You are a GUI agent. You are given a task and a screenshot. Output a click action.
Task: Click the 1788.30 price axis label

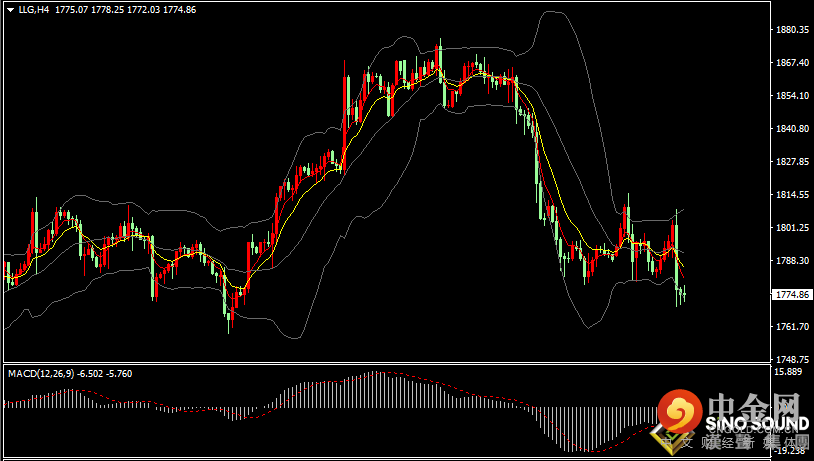(x=793, y=261)
